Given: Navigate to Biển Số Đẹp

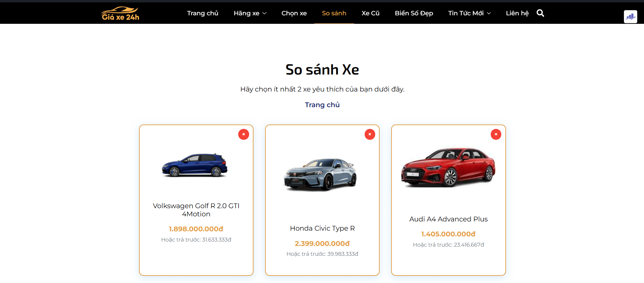Looking at the screenshot, I should pos(414,13).
